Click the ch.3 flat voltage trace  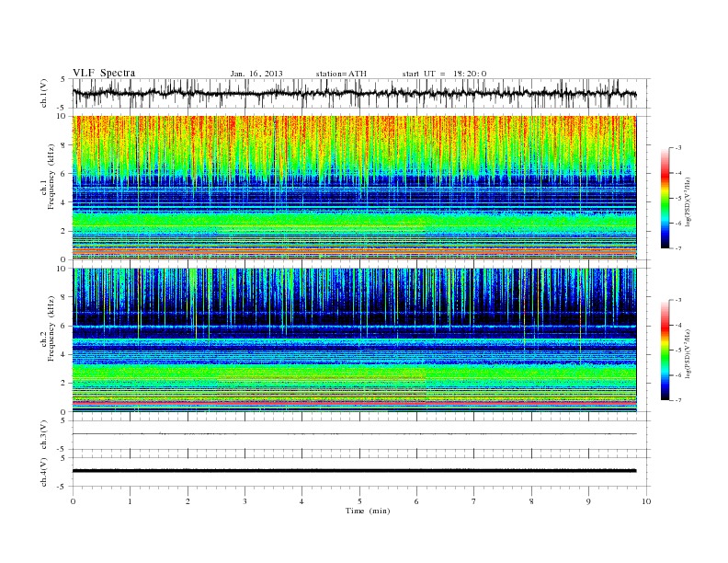[x=354, y=434]
